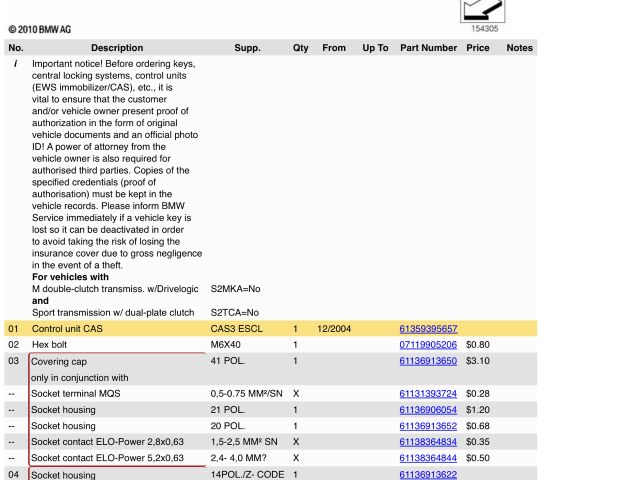
Task: Open Socket terminal MQS part link 61131393724
Action: (x=428, y=394)
